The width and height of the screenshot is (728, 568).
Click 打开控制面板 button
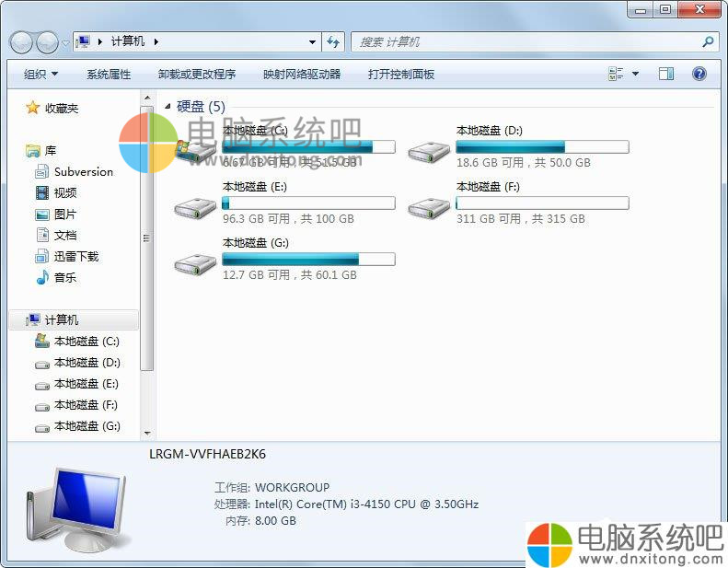(x=401, y=75)
